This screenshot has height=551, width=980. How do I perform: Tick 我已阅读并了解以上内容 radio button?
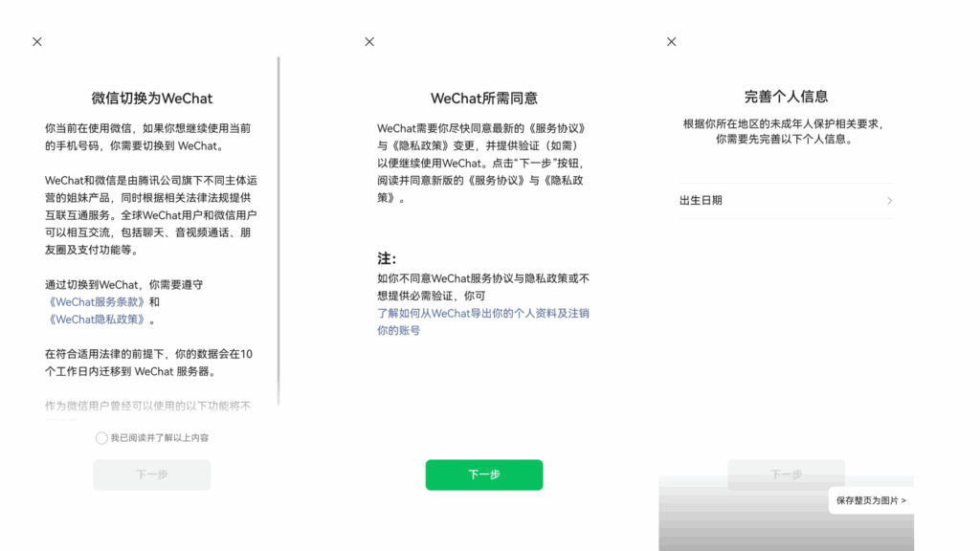point(101,438)
